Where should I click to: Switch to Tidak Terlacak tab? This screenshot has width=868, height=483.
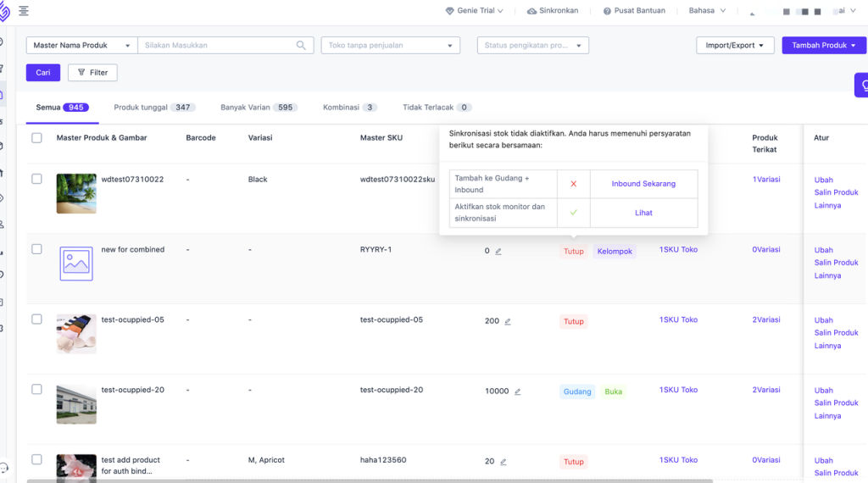437,108
